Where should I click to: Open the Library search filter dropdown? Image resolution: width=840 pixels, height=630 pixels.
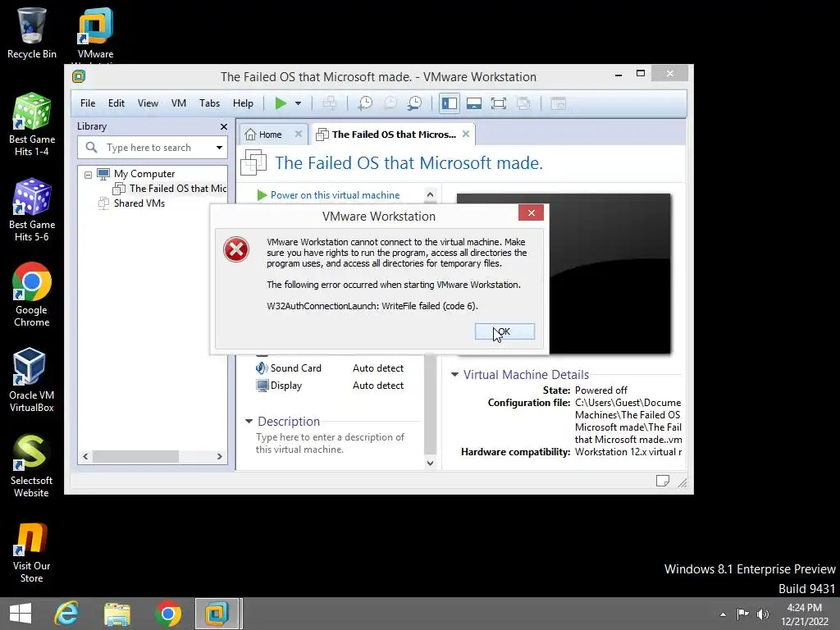(x=219, y=148)
